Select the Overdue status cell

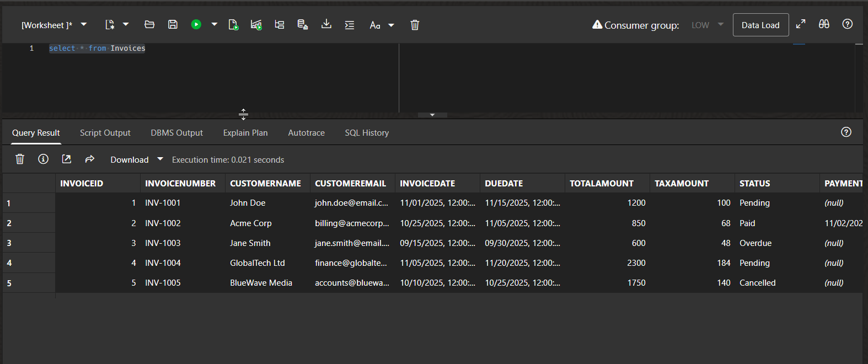(x=778, y=243)
